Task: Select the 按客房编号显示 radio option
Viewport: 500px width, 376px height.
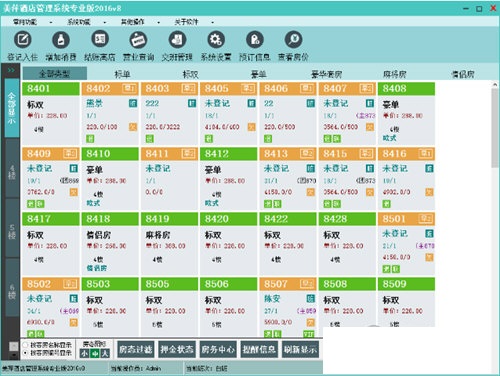Action: coord(25,353)
